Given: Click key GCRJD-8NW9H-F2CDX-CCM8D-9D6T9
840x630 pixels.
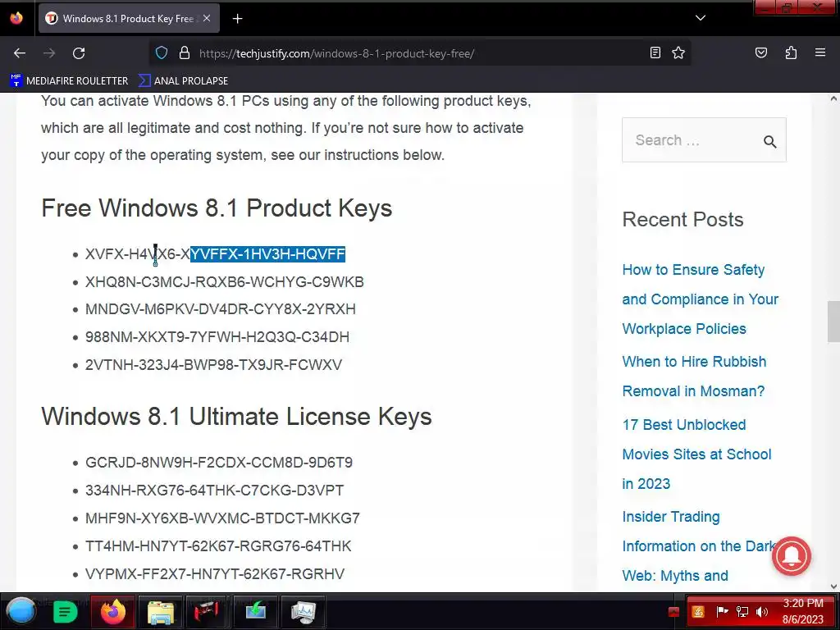Looking at the screenshot, I should click(x=218, y=463).
